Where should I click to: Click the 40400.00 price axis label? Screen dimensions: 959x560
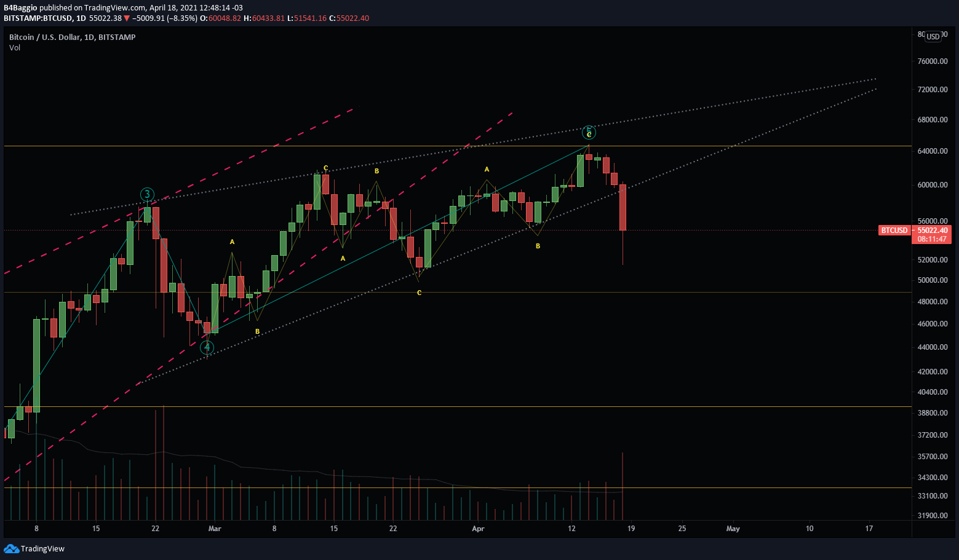click(933, 392)
